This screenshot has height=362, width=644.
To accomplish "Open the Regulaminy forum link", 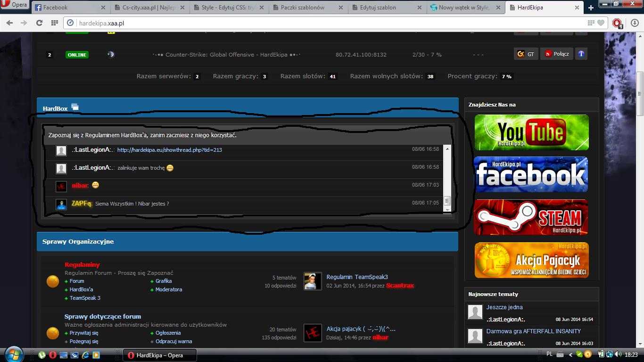I will click(x=82, y=264).
